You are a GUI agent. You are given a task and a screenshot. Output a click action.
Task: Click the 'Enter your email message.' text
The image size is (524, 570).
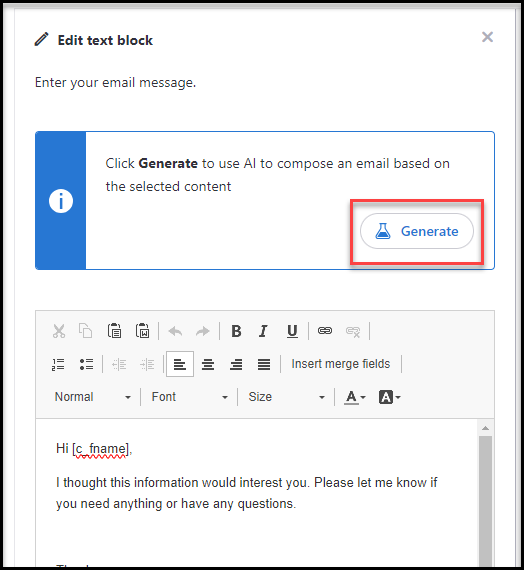115,83
